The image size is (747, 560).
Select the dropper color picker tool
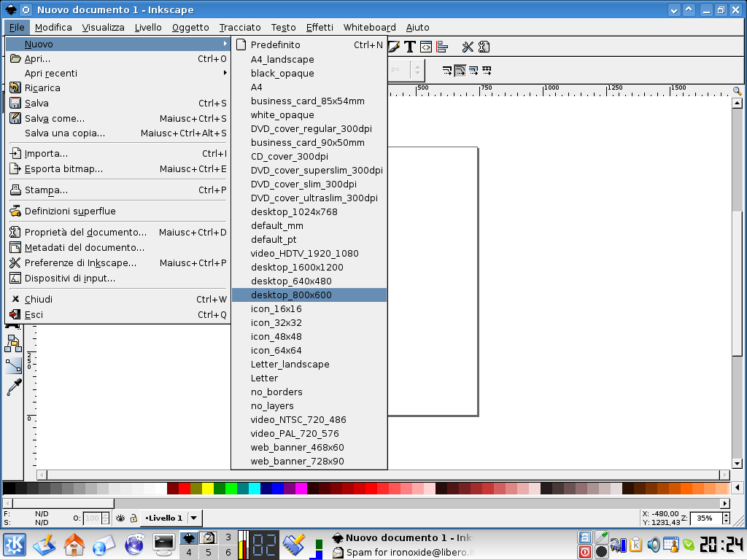14,387
